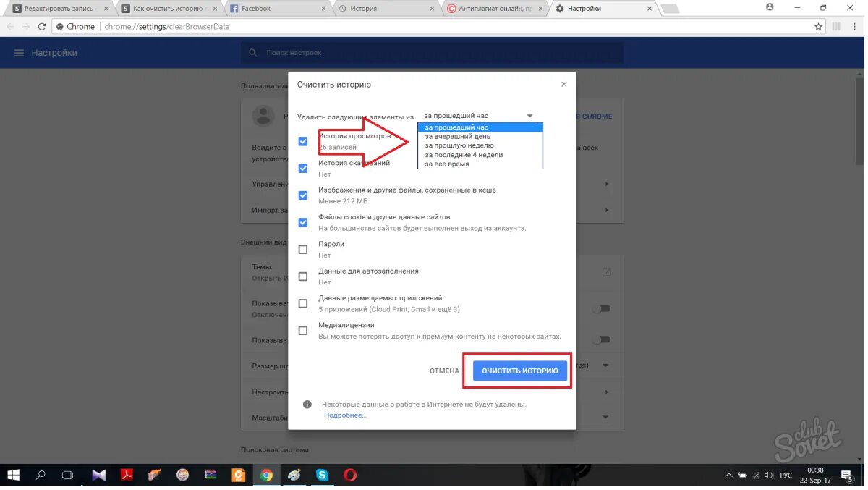Viewport: 868px width, 490px height.
Task: Check the Медиалицензии checkbox
Action: click(x=303, y=331)
